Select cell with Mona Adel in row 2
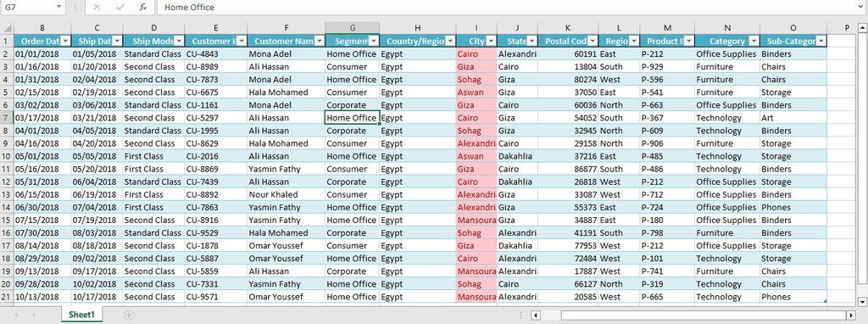 click(286, 54)
